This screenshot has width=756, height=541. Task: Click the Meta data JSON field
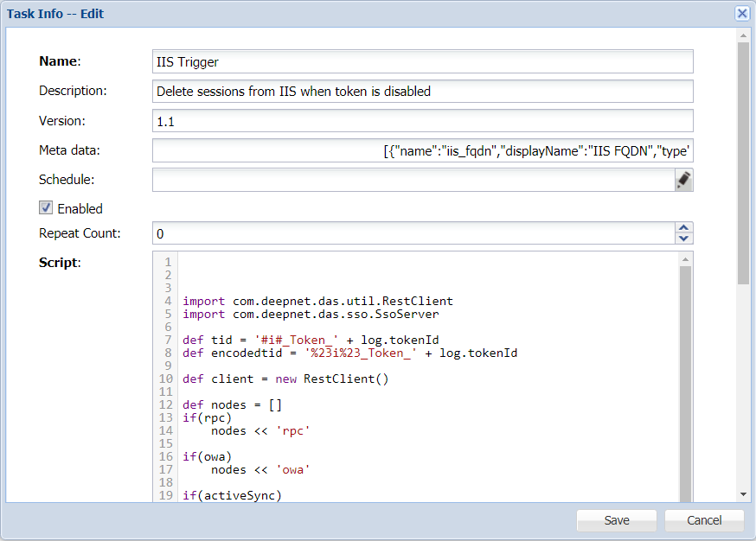point(422,151)
